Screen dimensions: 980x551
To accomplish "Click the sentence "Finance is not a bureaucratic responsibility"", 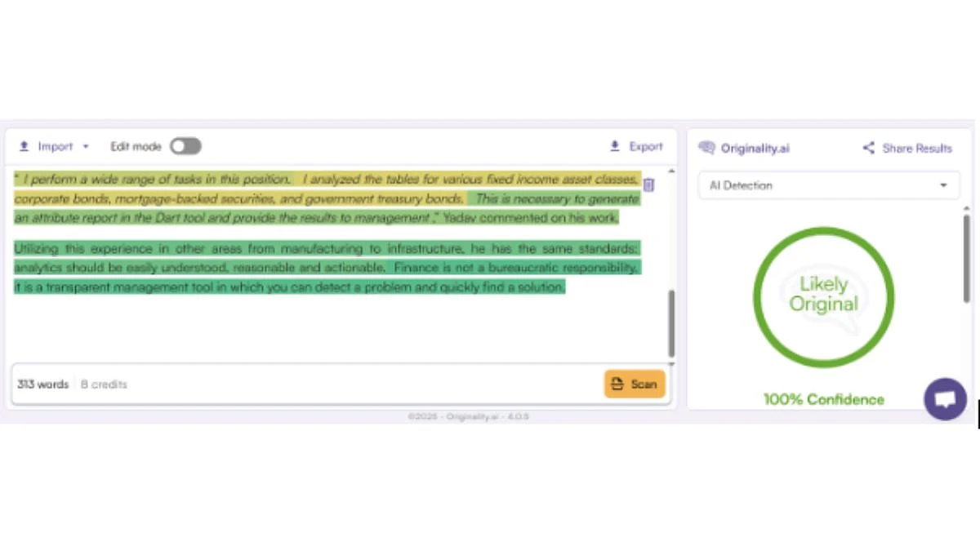I will [516, 268].
